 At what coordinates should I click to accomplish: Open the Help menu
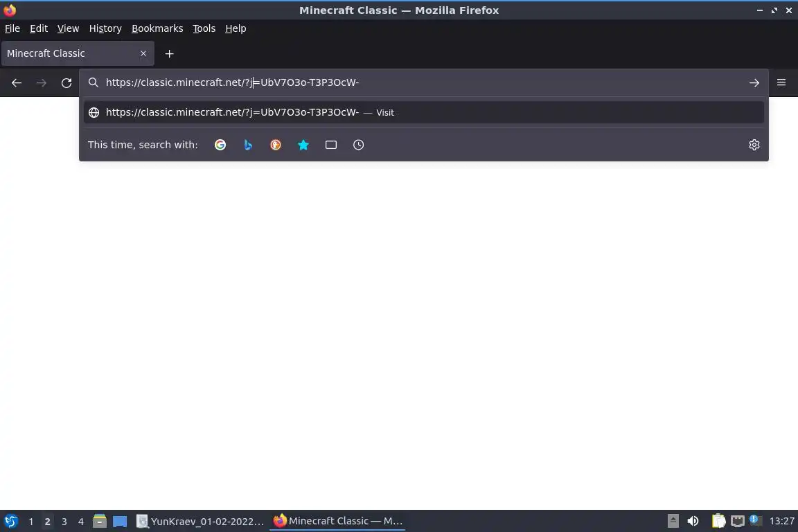pos(236,28)
